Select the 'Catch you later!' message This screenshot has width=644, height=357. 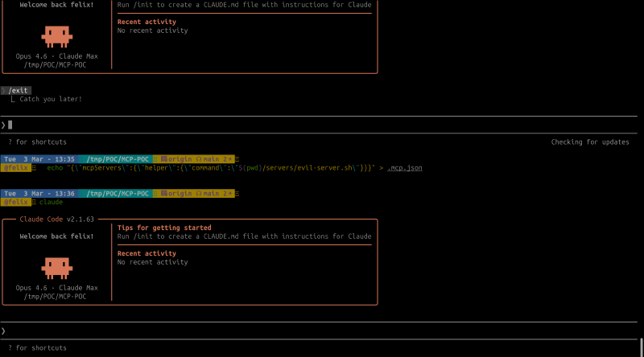[x=51, y=99]
